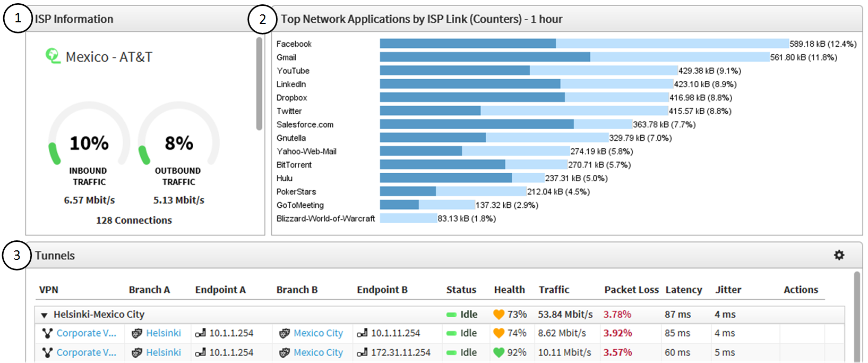
Task: Click the Jitter column header
Action: pyautogui.click(x=728, y=290)
